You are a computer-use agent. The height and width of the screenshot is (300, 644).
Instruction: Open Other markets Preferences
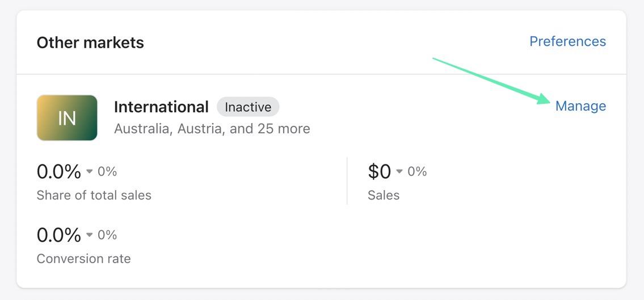point(567,41)
